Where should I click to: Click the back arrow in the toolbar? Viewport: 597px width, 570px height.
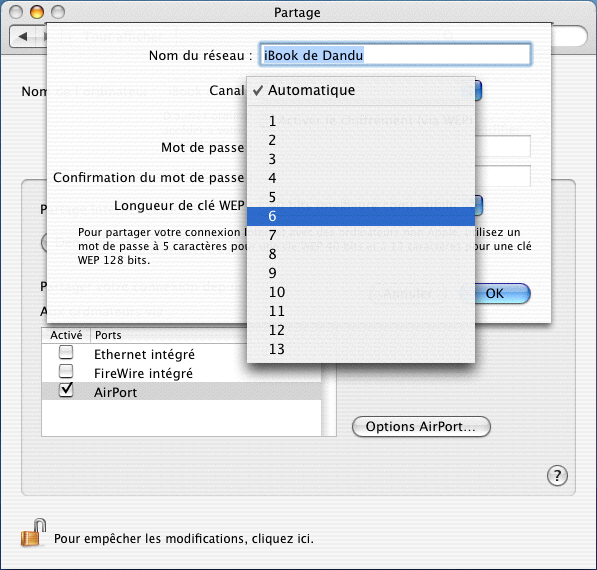[x=23, y=37]
